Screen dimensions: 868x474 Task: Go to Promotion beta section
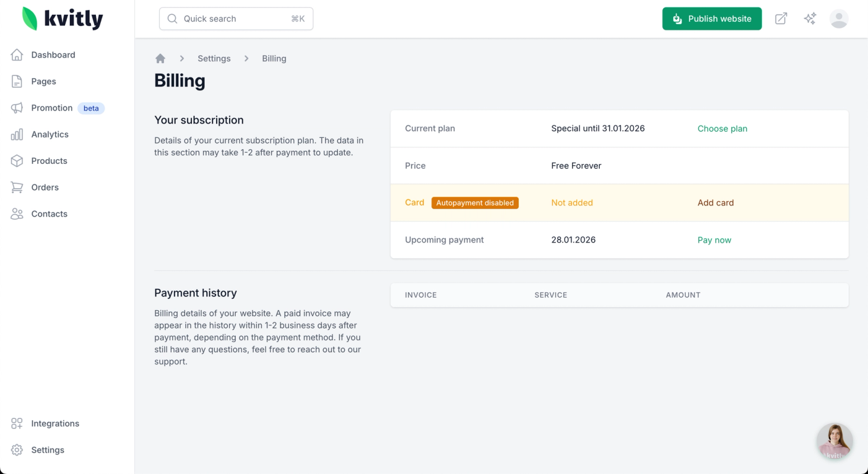pos(52,108)
